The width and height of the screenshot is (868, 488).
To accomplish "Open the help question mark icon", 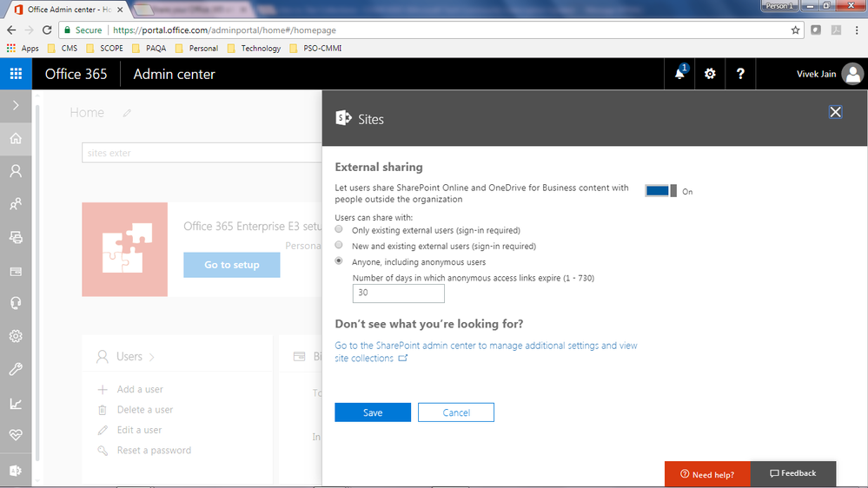I will 740,74.
